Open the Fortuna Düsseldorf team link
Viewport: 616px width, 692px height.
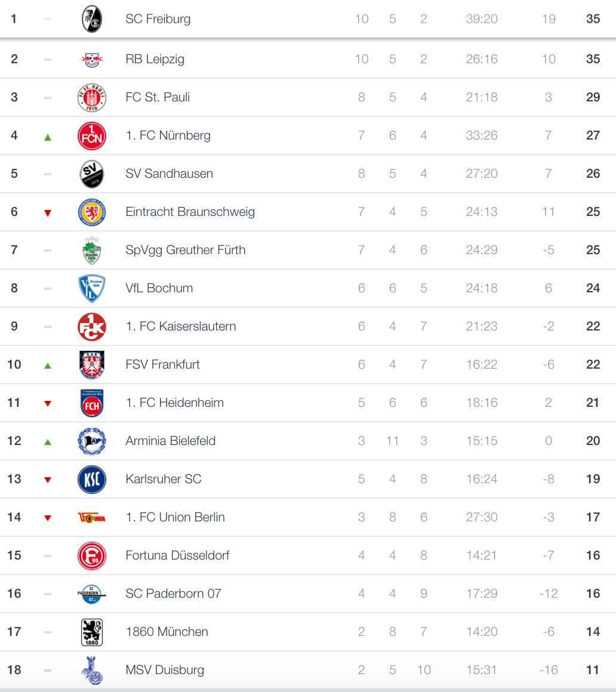tap(177, 555)
